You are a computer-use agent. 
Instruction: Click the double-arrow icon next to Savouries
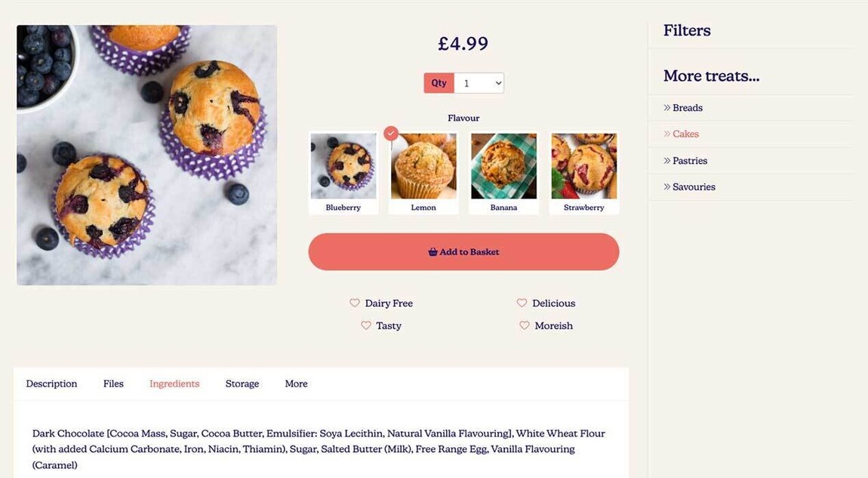click(x=667, y=187)
